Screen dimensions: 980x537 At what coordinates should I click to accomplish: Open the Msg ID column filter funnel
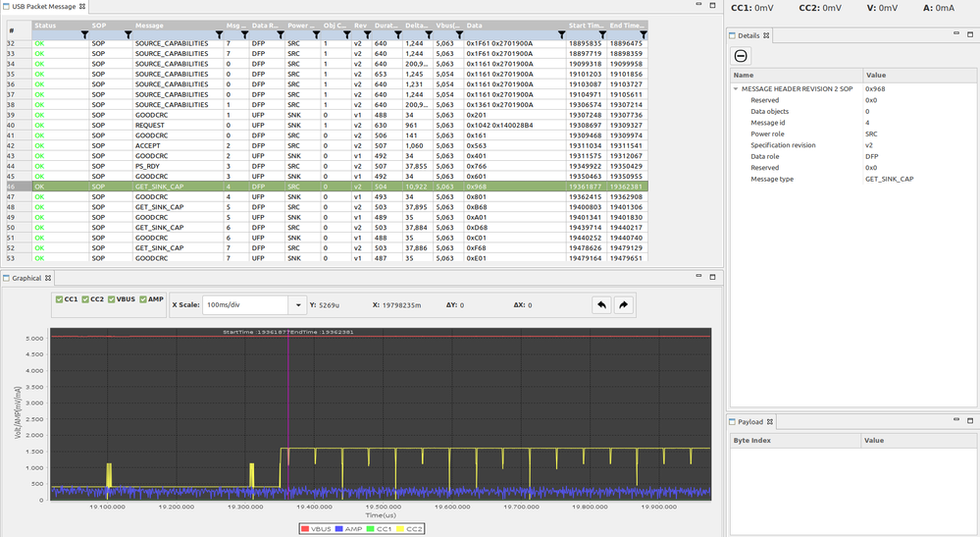pos(245,35)
